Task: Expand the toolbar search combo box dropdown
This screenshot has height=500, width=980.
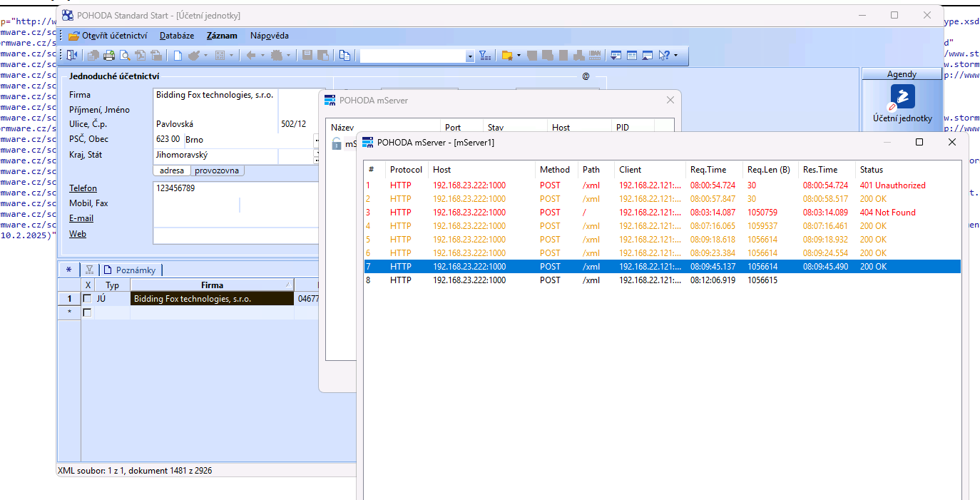Action: click(x=469, y=56)
